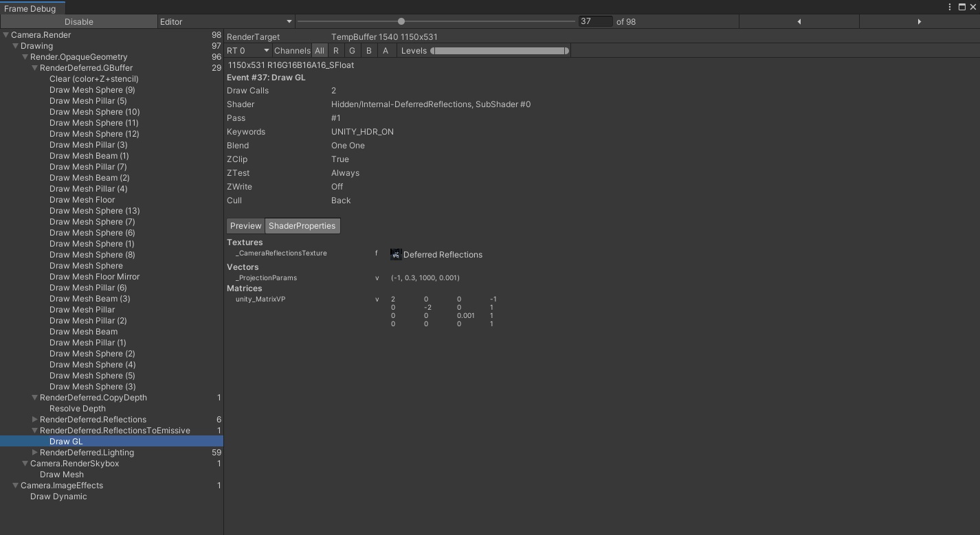980x535 pixels.
Task: Collapse the Camera.RenderSkybox node
Action: pyautogui.click(x=25, y=464)
